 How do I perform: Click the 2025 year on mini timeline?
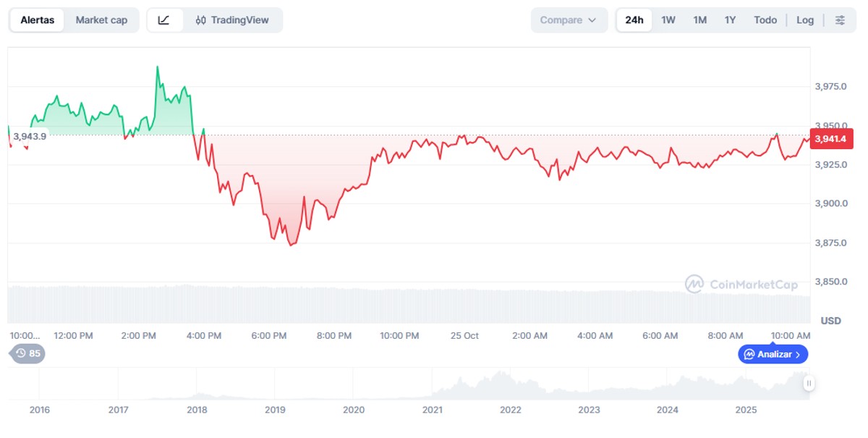pos(746,410)
